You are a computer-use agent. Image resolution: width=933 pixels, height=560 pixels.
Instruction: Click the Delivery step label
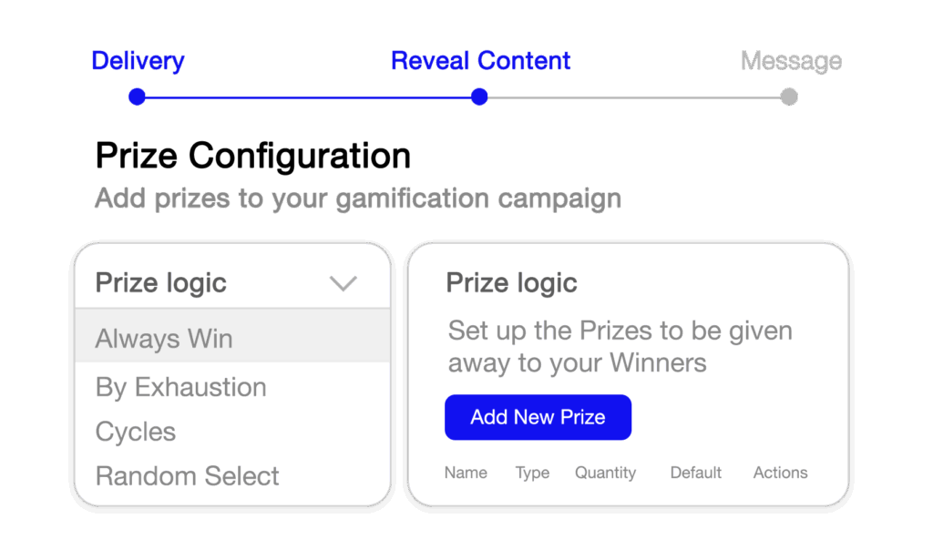coord(138,61)
